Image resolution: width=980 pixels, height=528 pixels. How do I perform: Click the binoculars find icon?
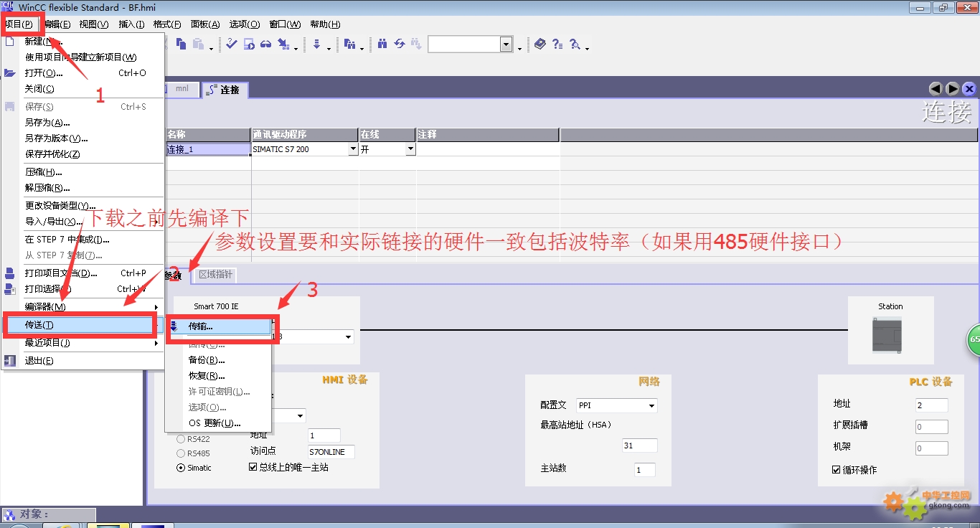382,44
